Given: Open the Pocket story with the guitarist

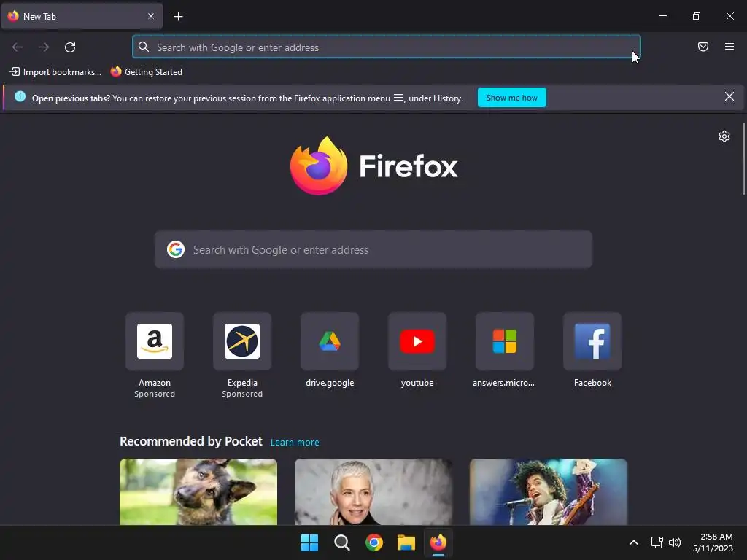Looking at the screenshot, I should [x=549, y=492].
